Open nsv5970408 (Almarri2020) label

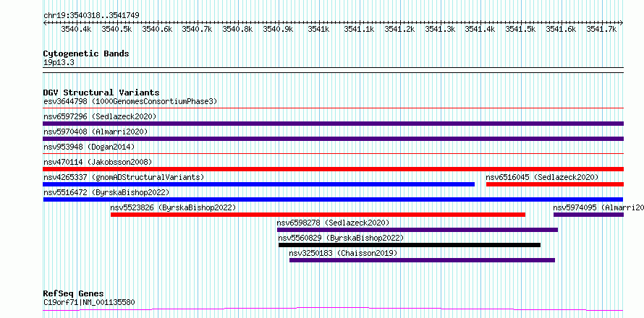(96, 132)
